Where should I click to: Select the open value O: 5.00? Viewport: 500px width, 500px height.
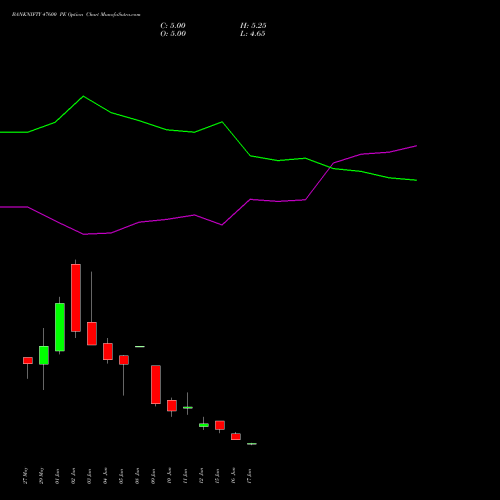point(173,34)
